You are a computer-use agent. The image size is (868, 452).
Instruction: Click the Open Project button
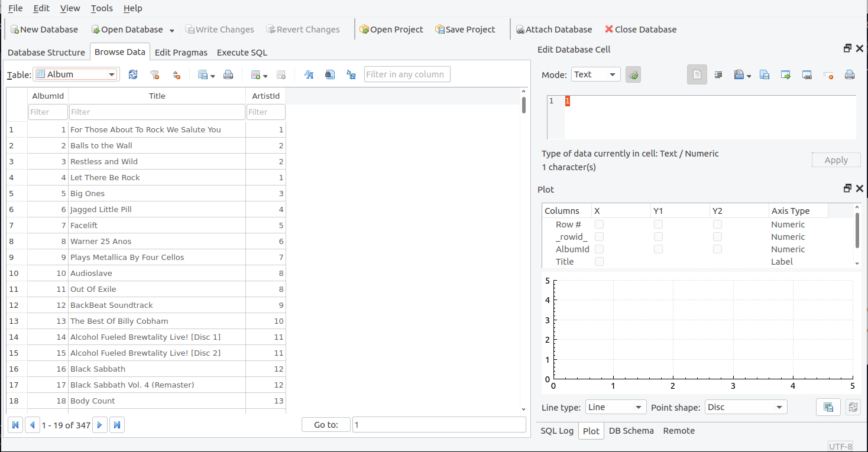[391, 30]
